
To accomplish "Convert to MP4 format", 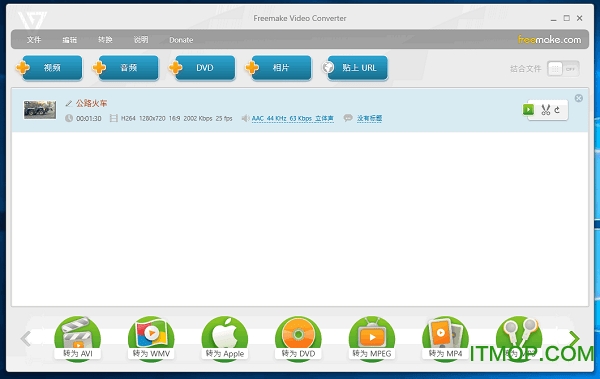I will pyautogui.click(x=445, y=339).
